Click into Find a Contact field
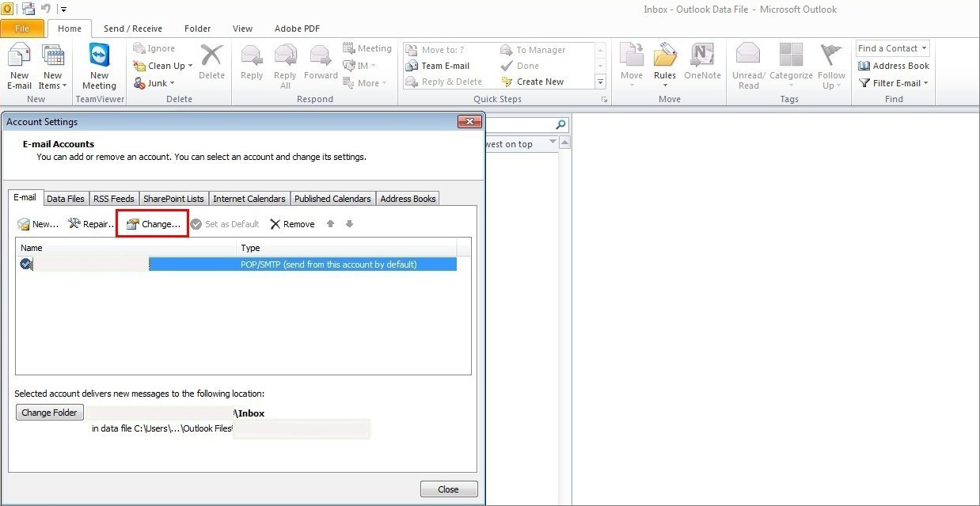980x506 pixels. [x=892, y=48]
